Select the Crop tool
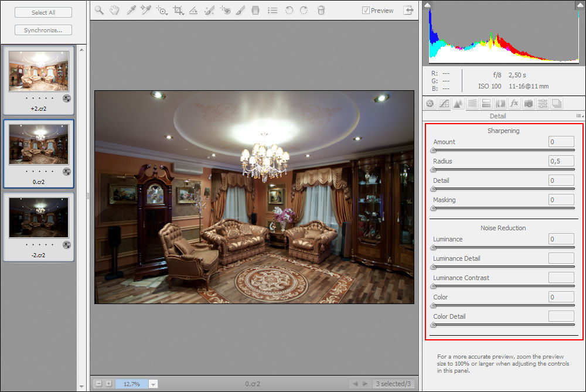 coord(178,11)
